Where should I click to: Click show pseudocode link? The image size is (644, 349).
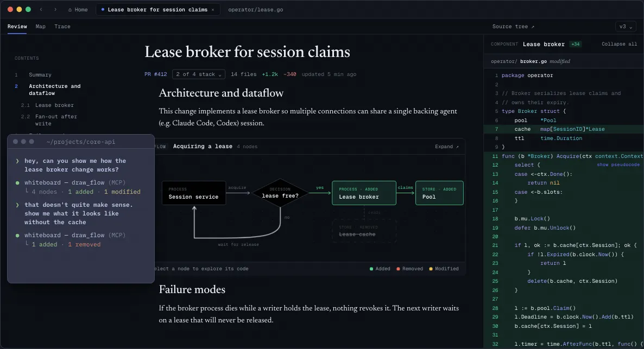(x=618, y=164)
